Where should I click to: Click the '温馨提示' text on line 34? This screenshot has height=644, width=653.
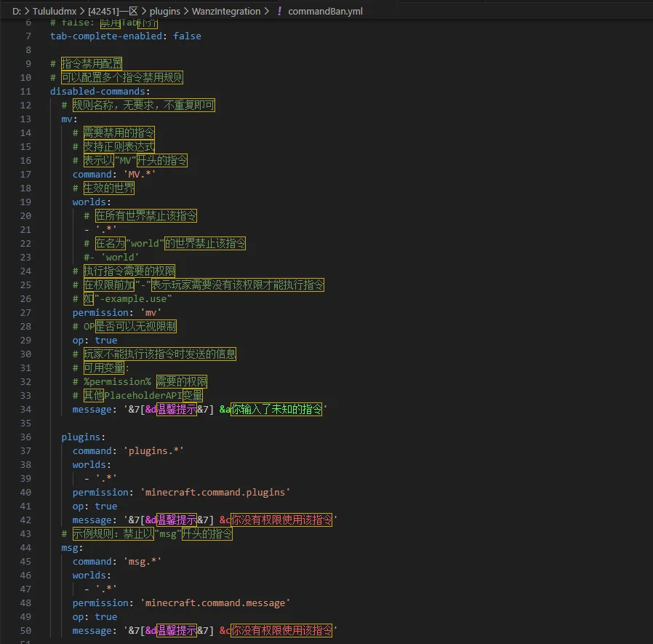(x=177, y=410)
